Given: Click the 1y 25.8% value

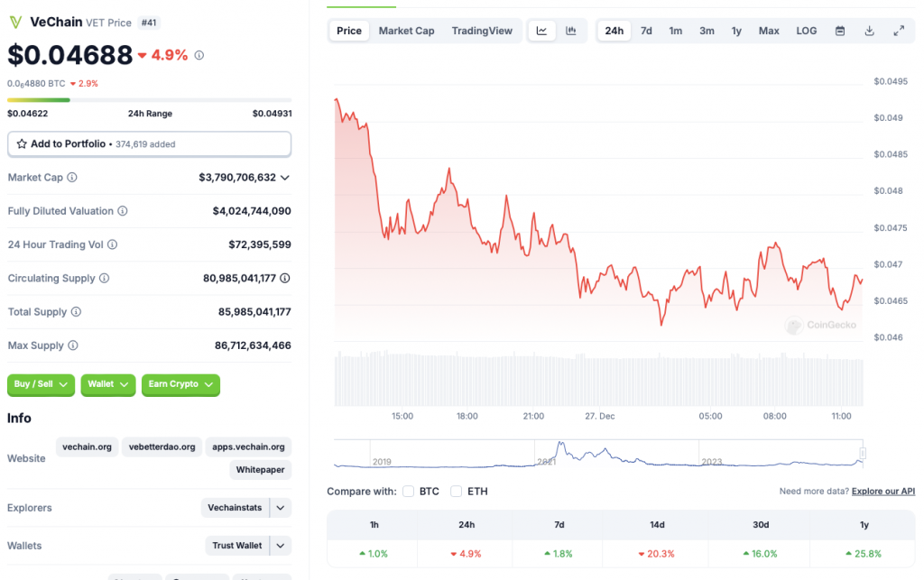Looking at the screenshot, I should click(864, 554).
